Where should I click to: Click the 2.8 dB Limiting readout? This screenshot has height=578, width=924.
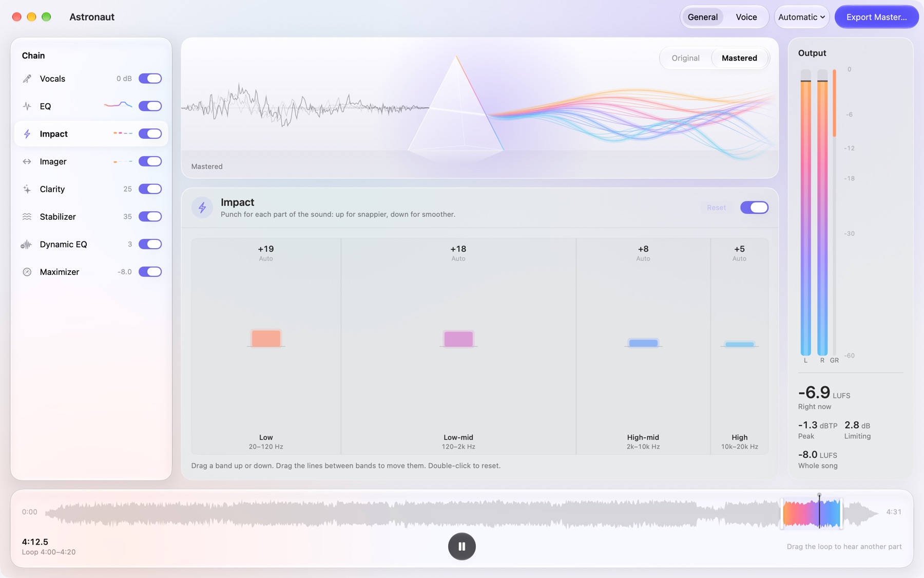857,430
